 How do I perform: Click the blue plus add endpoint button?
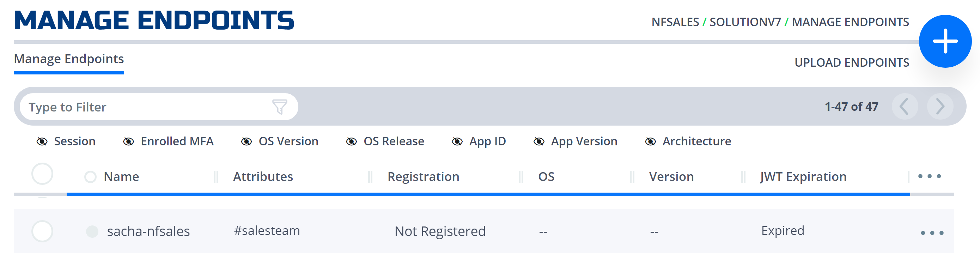click(x=945, y=41)
